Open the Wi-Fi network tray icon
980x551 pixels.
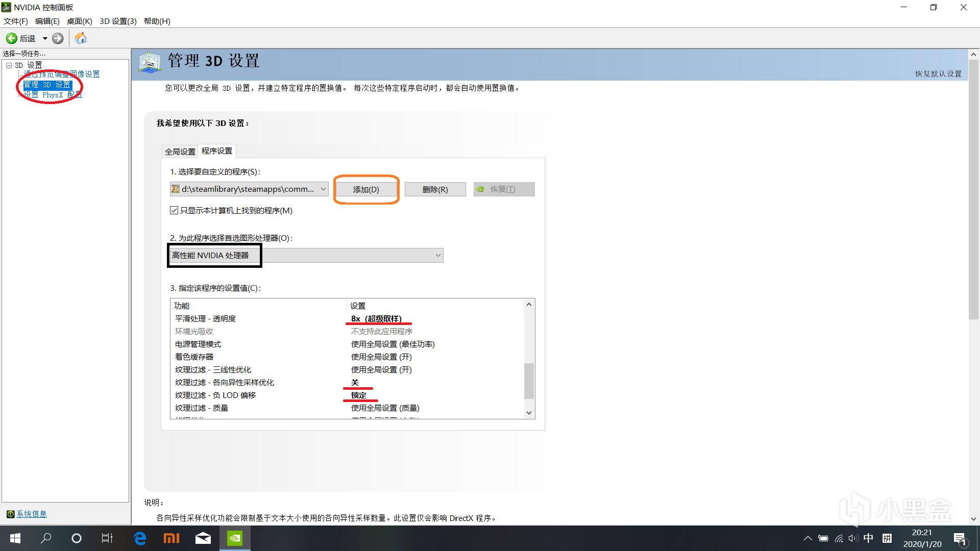[839, 538]
